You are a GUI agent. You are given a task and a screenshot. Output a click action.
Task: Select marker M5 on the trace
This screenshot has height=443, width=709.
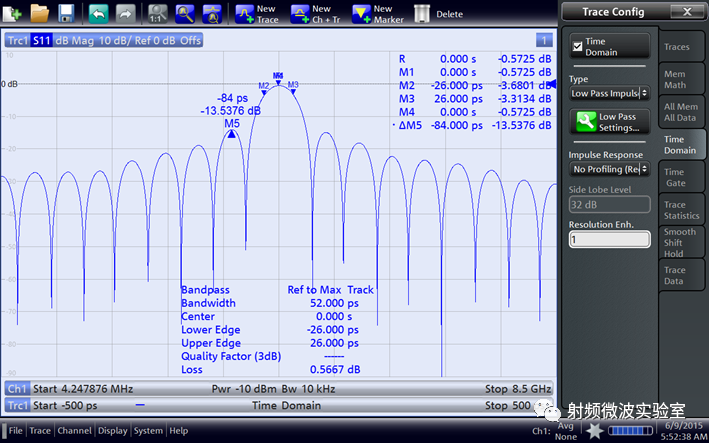(x=232, y=134)
